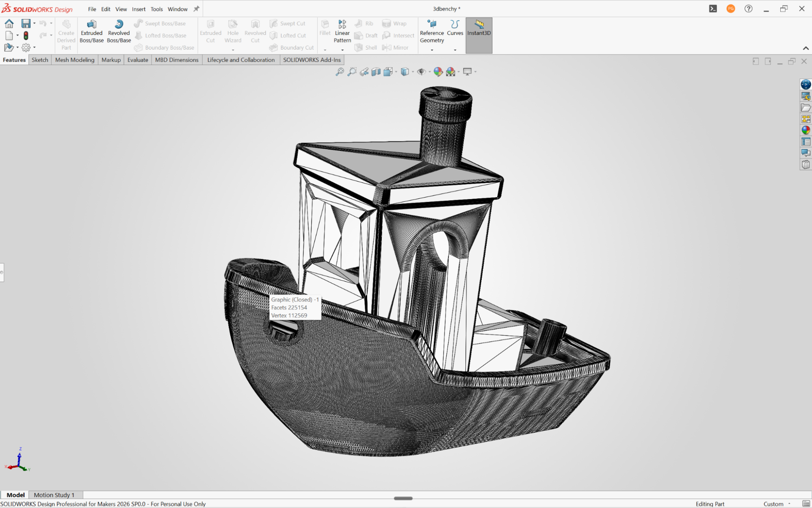This screenshot has width=812, height=508.
Task: Click the Rebuild traffic light icon
Action: [x=26, y=35]
